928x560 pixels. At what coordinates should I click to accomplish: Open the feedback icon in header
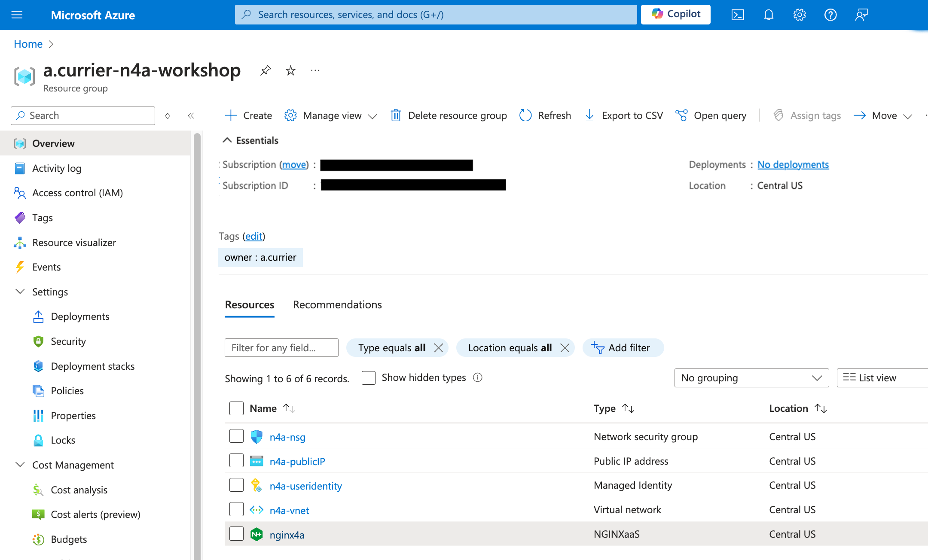point(861,15)
